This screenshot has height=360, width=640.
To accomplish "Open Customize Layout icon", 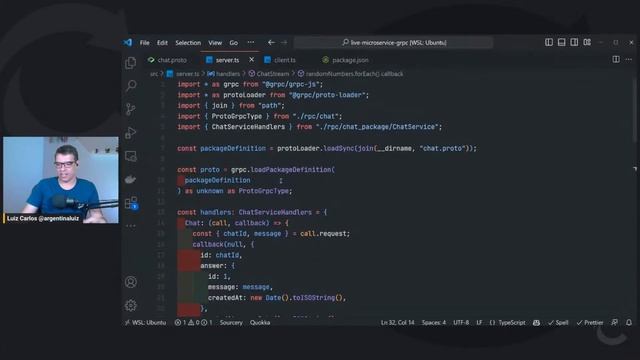I will coord(587,42).
